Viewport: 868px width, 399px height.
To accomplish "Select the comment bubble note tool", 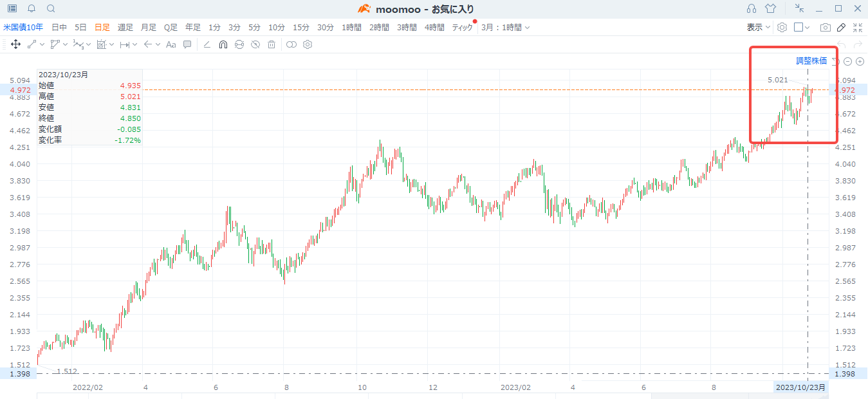I will click(187, 44).
